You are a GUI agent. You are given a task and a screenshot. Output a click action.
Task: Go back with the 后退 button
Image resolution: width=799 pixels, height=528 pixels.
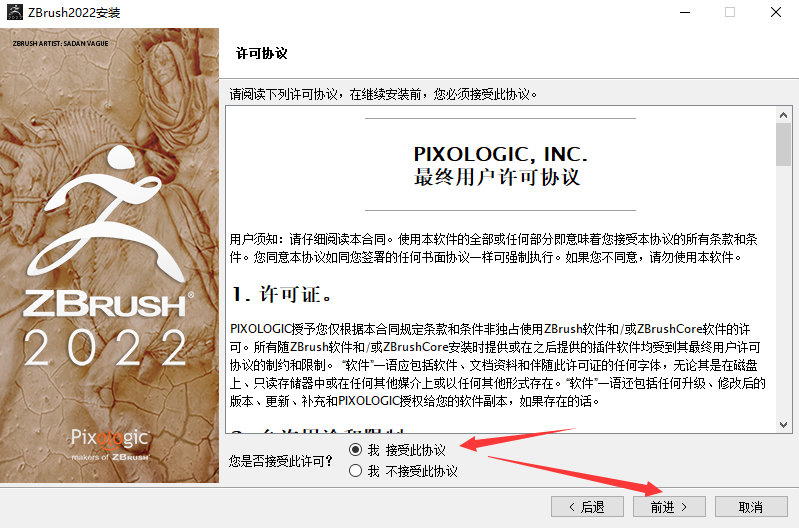click(x=587, y=507)
